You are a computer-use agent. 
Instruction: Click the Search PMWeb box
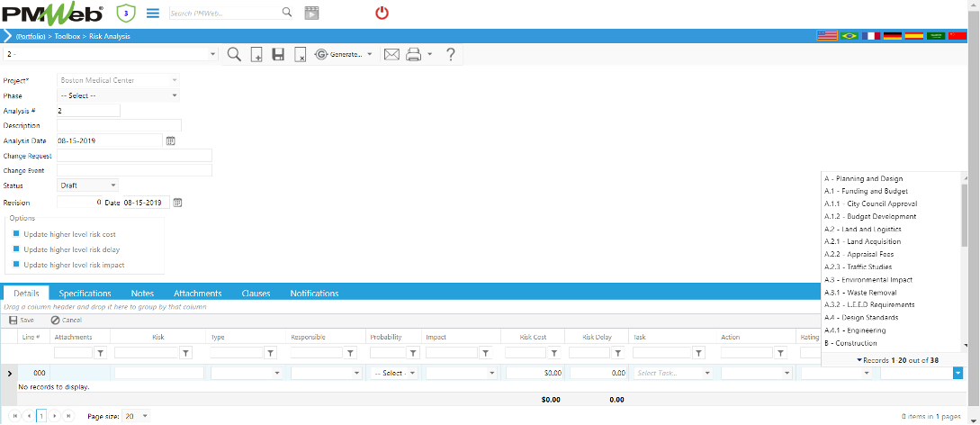click(x=225, y=13)
